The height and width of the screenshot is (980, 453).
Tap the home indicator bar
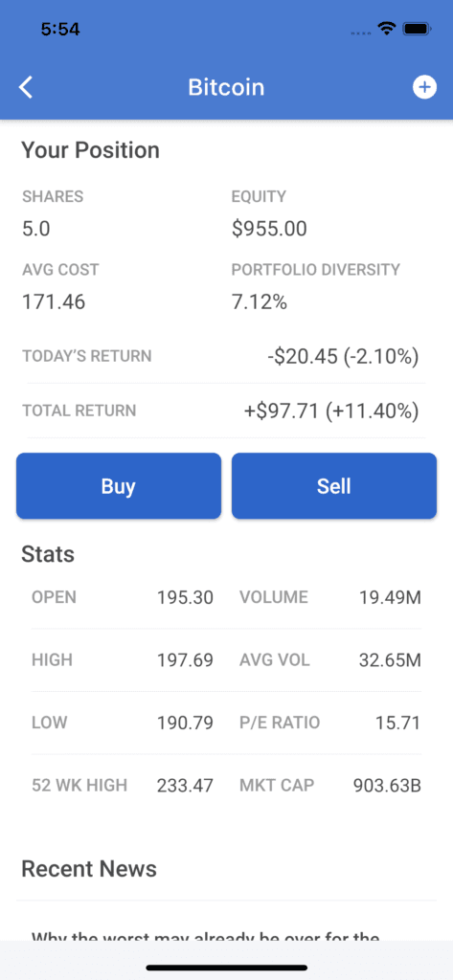pyautogui.click(x=226, y=968)
